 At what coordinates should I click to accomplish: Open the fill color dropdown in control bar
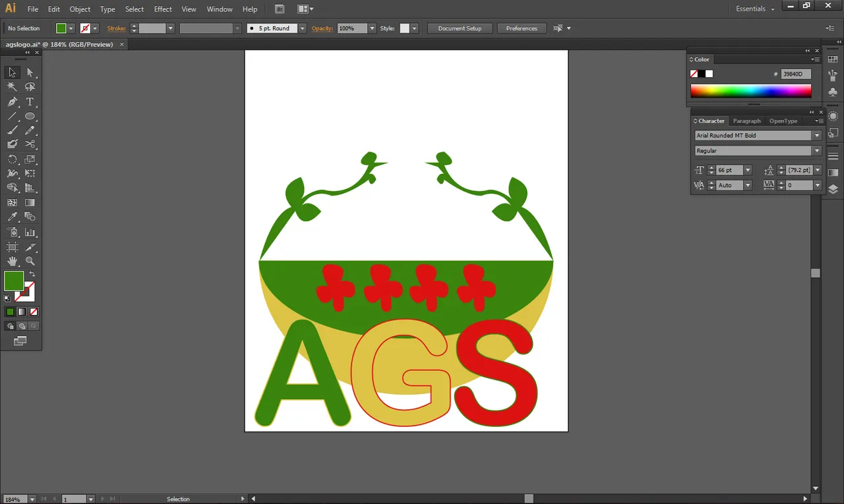pos(71,28)
